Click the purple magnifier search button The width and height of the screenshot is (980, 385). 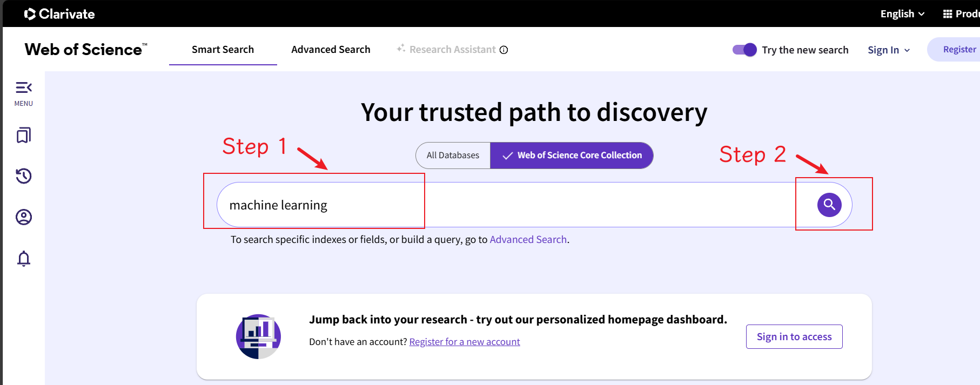[x=829, y=205]
